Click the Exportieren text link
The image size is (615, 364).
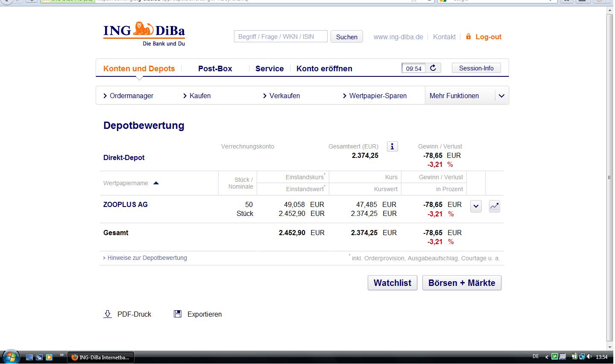pyautogui.click(x=205, y=314)
